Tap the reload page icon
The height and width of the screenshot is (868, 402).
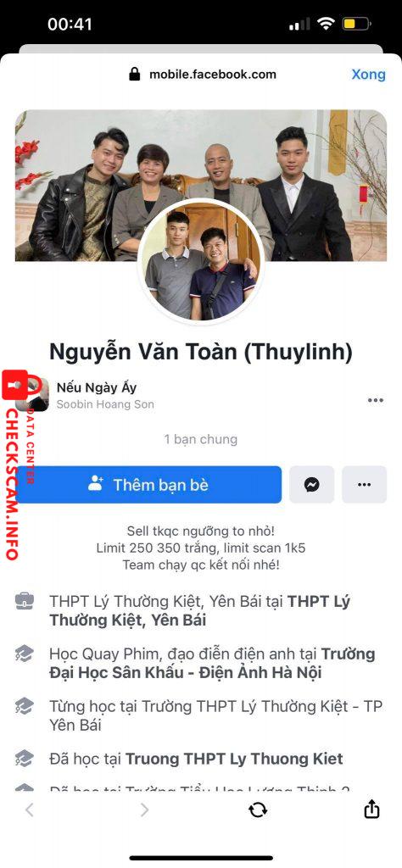258,810
